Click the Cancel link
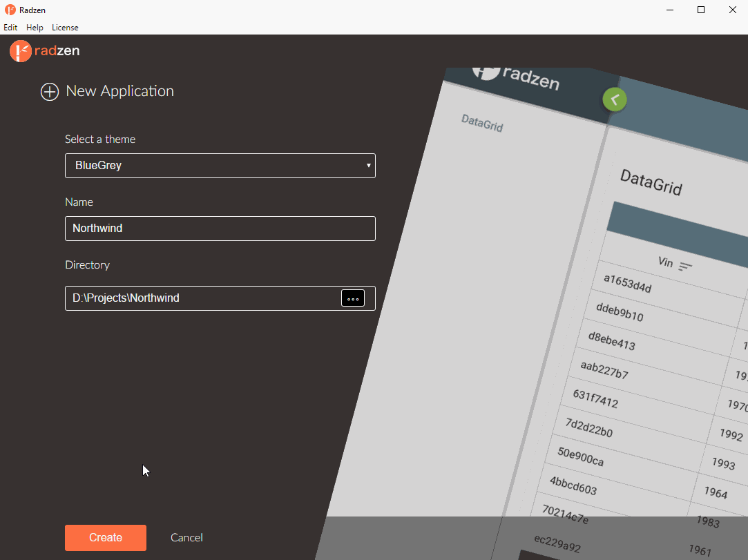Image resolution: width=748 pixels, height=560 pixels. tap(186, 538)
